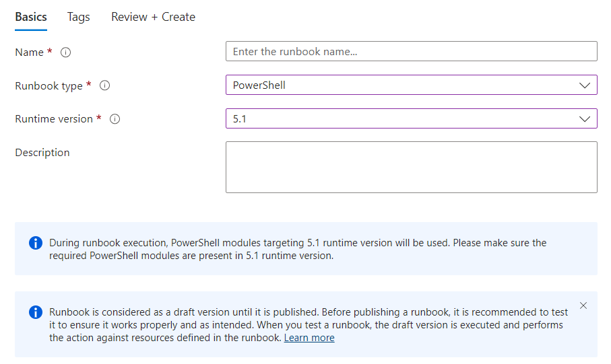Open the Learn more link
Viewport: 611px width, 364px height.
[x=309, y=338]
